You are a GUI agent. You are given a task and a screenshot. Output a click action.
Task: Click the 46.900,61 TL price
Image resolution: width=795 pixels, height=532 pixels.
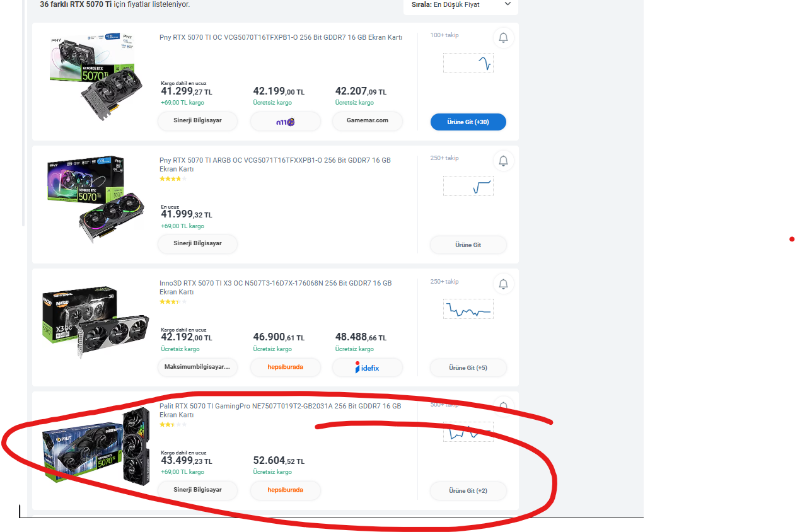pos(279,337)
